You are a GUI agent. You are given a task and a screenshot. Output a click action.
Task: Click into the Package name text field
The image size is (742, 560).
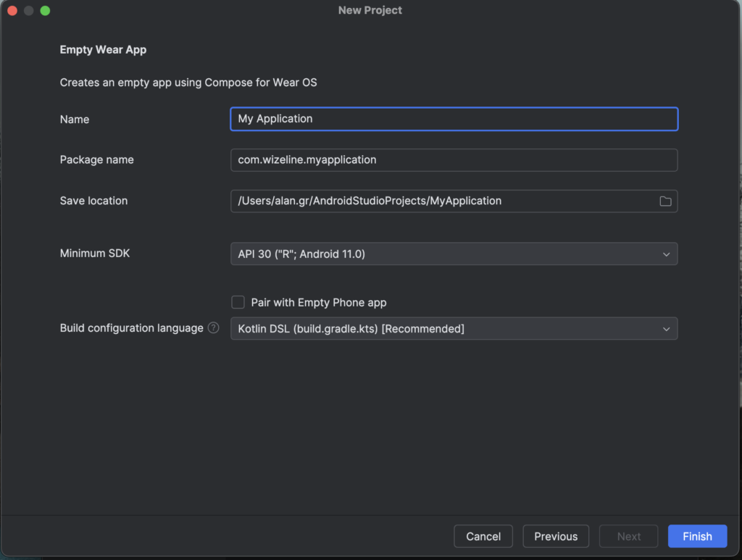(x=454, y=160)
